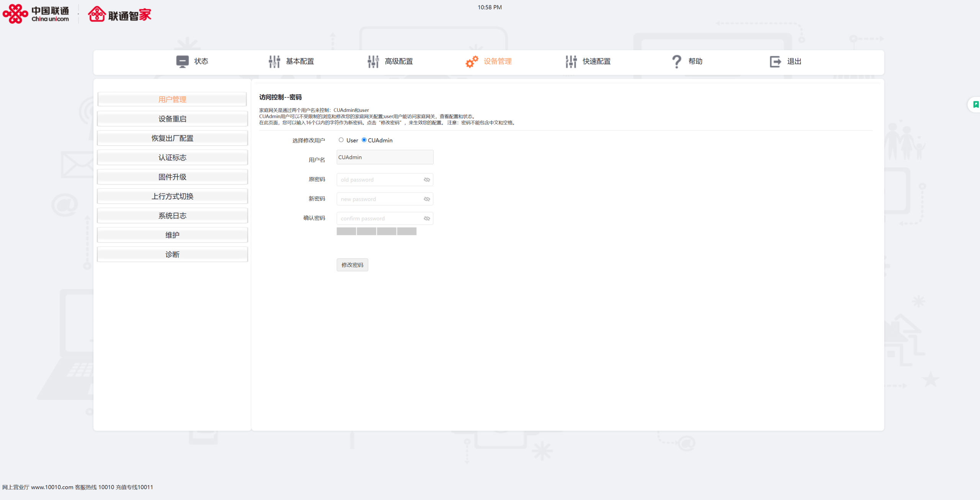This screenshot has height=500, width=980.
Task: Open 维护 in the sidebar
Action: 172,235
